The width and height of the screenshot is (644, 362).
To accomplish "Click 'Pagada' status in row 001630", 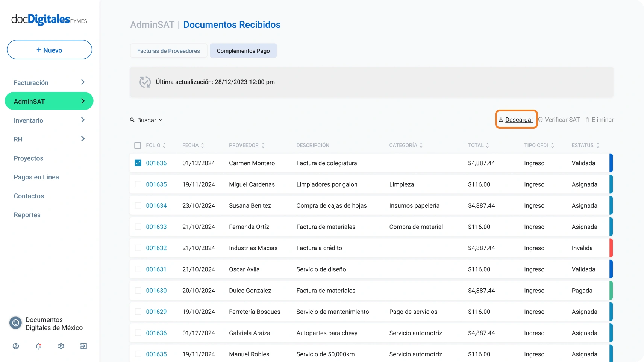I will click(x=582, y=291).
